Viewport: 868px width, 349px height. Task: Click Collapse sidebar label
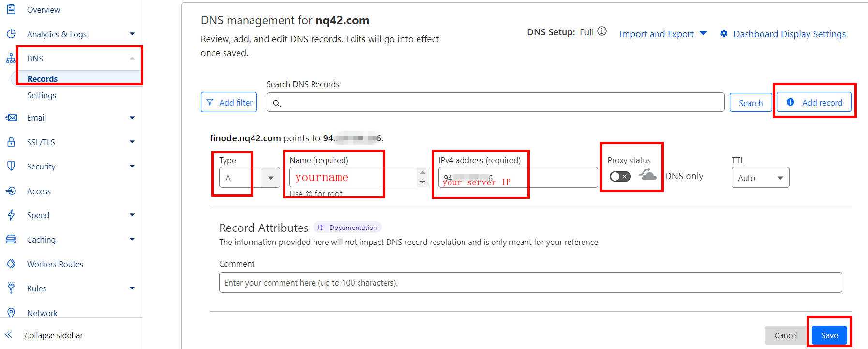point(53,335)
